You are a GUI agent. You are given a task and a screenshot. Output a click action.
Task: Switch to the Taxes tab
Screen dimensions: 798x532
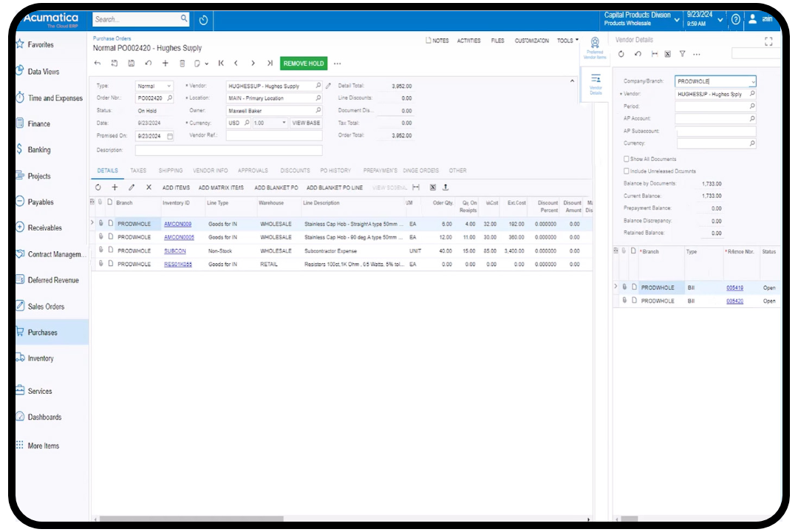[138, 171]
